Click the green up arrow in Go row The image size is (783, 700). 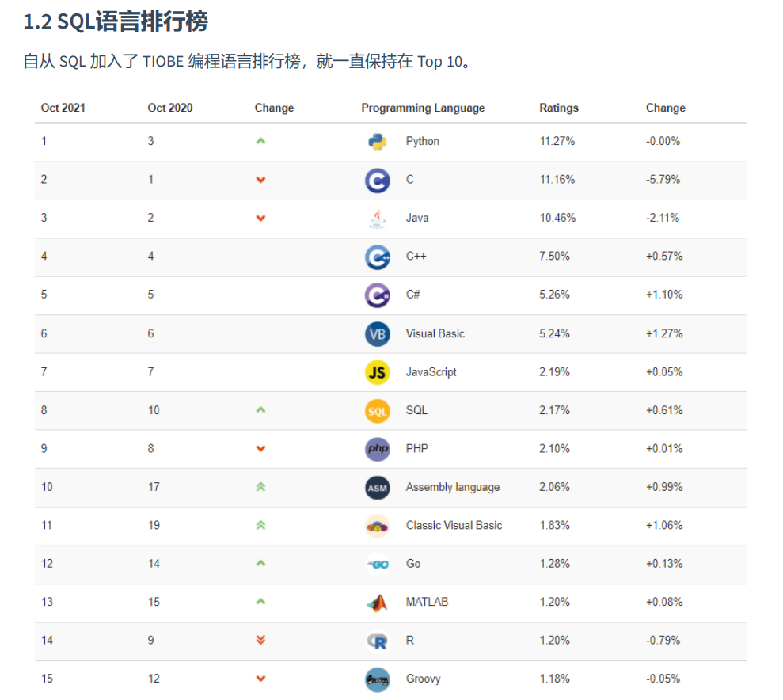[260, 563]
